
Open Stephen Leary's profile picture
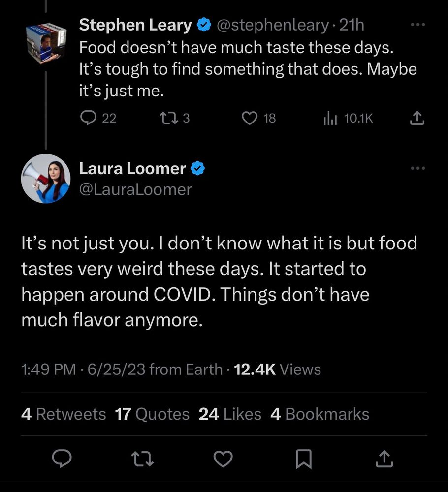point(46,43)
